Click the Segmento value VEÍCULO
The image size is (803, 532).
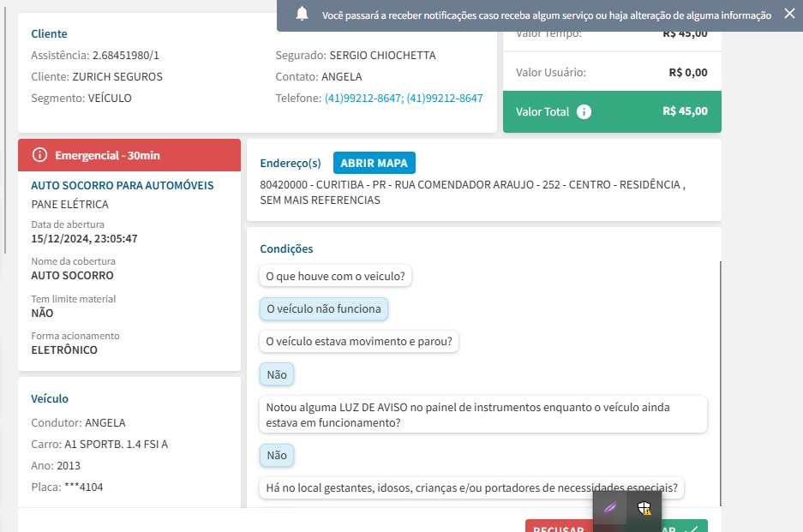pyautogui.click(x=110, y=98)
